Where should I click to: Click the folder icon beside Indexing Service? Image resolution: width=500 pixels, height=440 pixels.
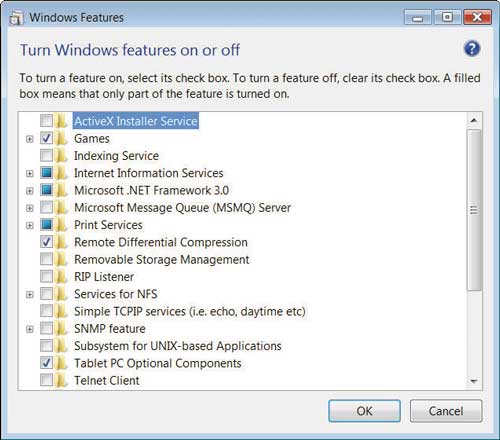click(x=61, y=156)
